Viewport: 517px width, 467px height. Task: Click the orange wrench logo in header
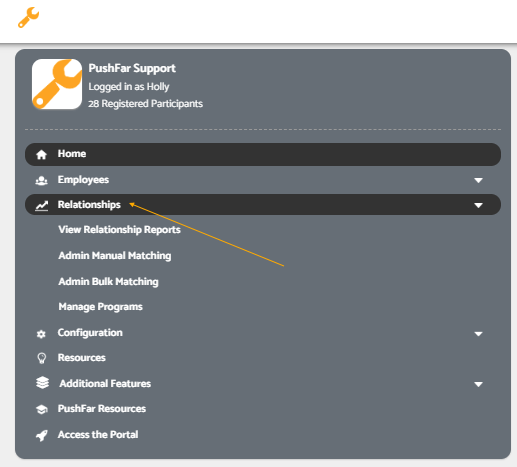point(28,17)
